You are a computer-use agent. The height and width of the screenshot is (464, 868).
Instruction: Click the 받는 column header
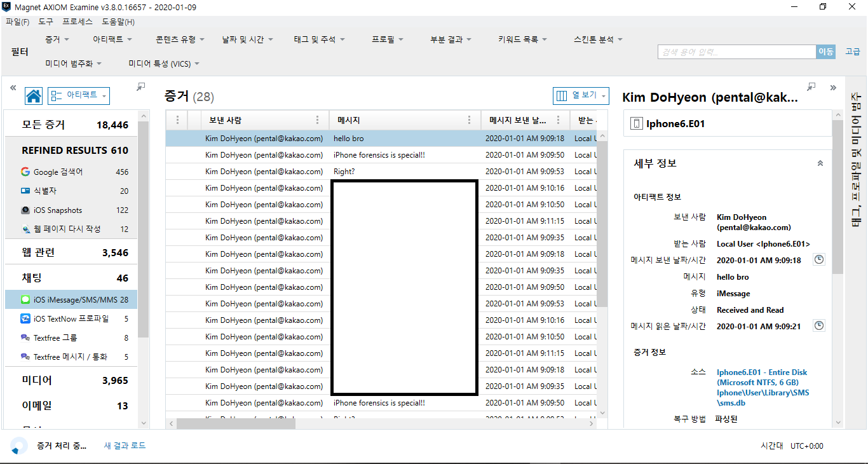coord(583,120)
